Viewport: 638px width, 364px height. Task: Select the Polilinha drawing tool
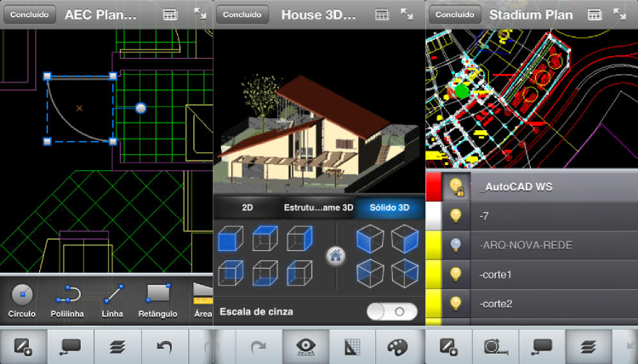[67, 301]
